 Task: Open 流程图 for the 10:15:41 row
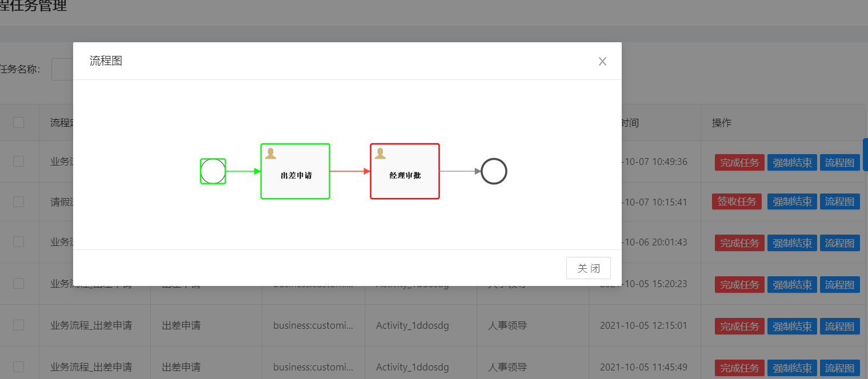(840, 201)
